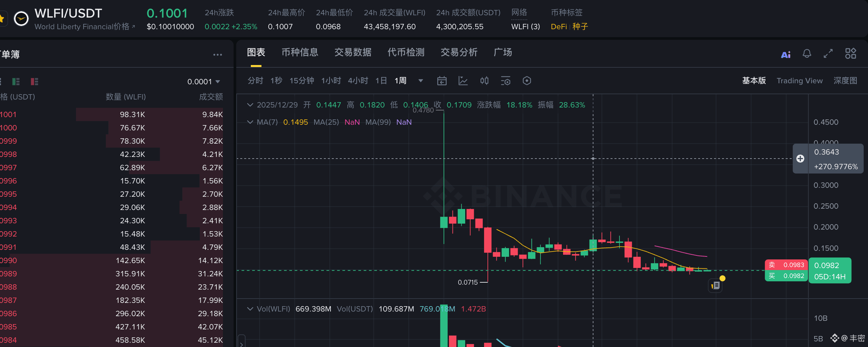The height and width of the screenshot is (347, 868).
Task: Expand chart to fullscreen
Action: point(828,53)
